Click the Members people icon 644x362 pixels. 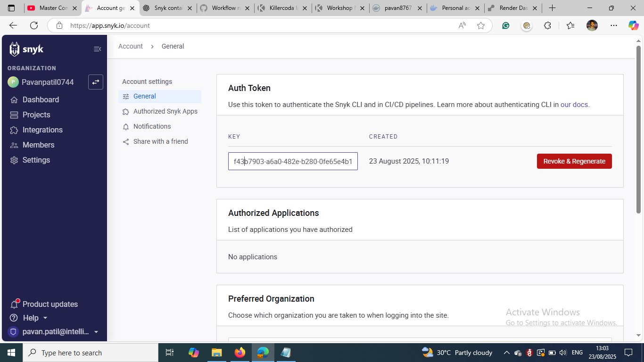14,145
